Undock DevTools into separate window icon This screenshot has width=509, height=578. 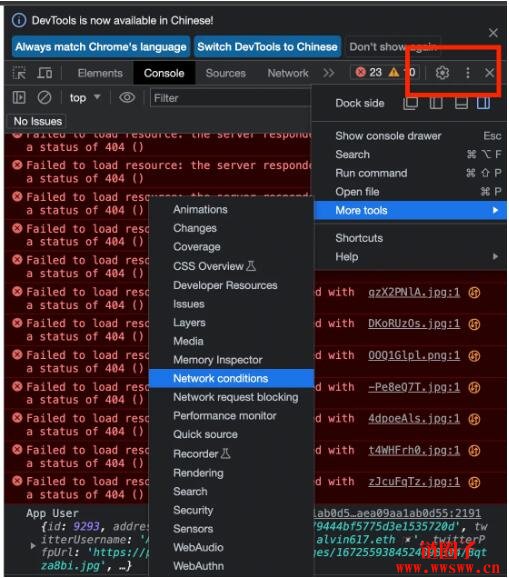point(411,103)
